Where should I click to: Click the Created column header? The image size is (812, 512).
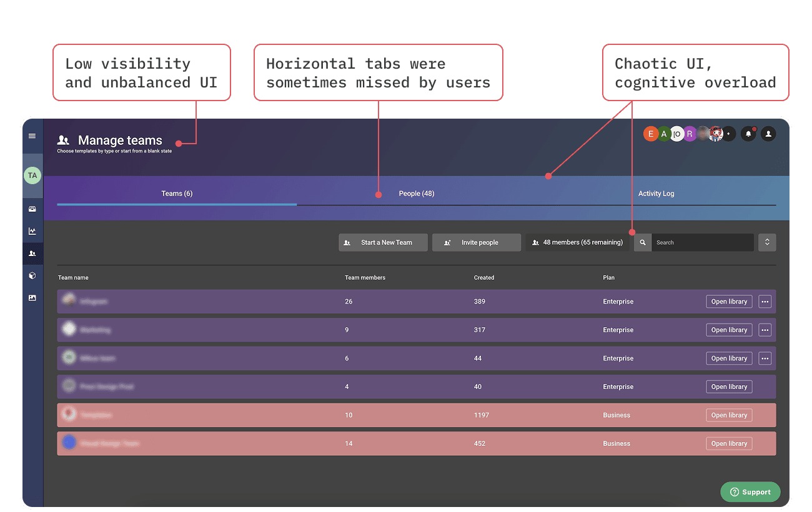pos(484,278)
